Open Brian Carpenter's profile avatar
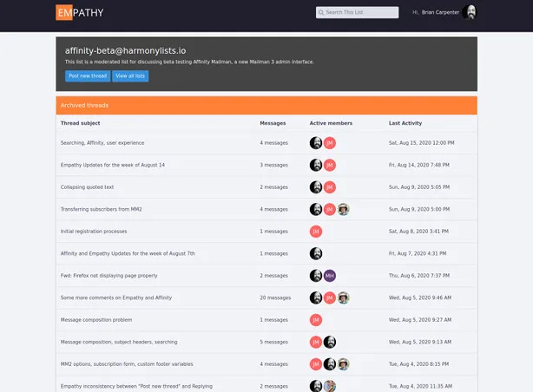Viewport: 533px width, 392px height. tap(470, 12)
